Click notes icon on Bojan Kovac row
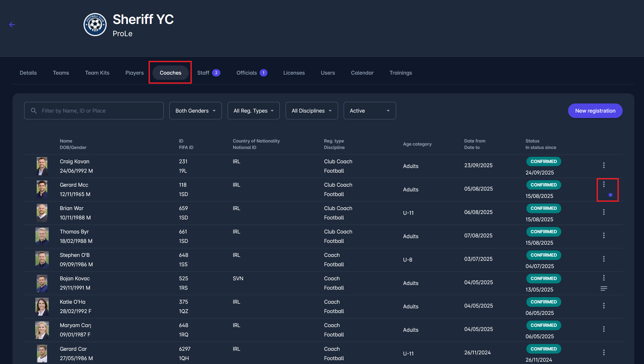Viewport: 644px width, 364px height. [604, 289]
